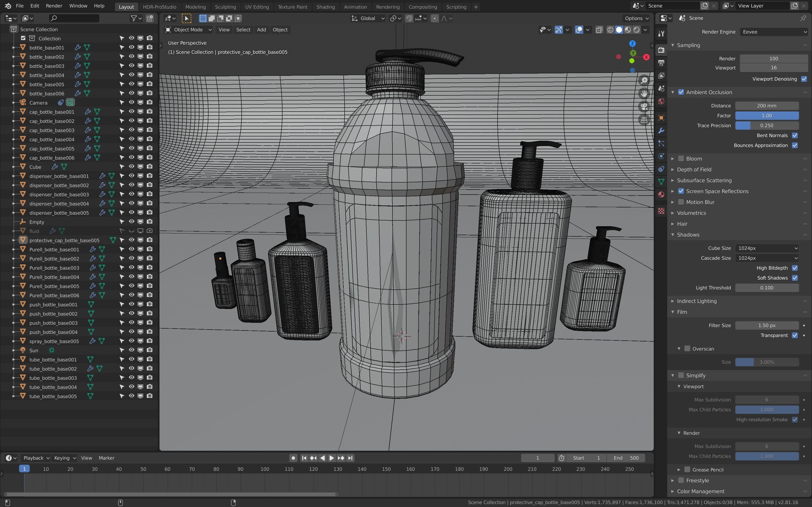This screenshot has width=812, height=507.
Task: Enable the Bloom checkbox
Action: (681, 159)
